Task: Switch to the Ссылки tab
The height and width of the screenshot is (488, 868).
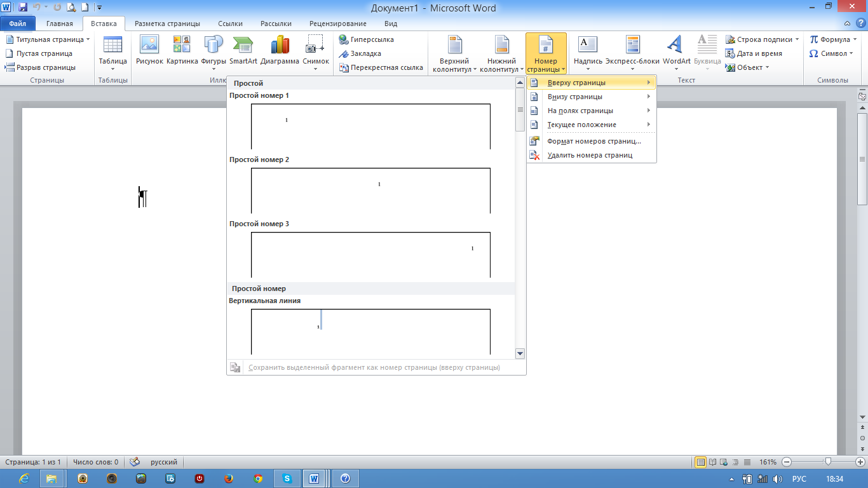Action: point(230,24)
